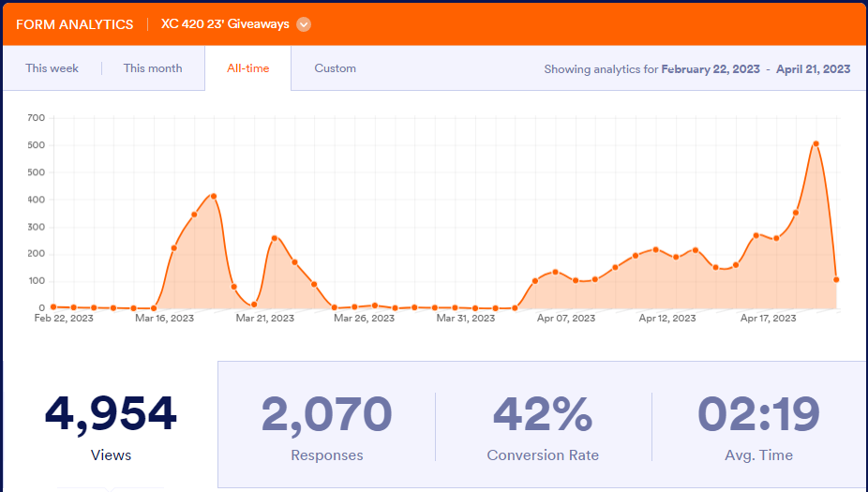868x492 pixels.
Task: Select the 42% Conversion Rate metric
Action: click(543, 426)
